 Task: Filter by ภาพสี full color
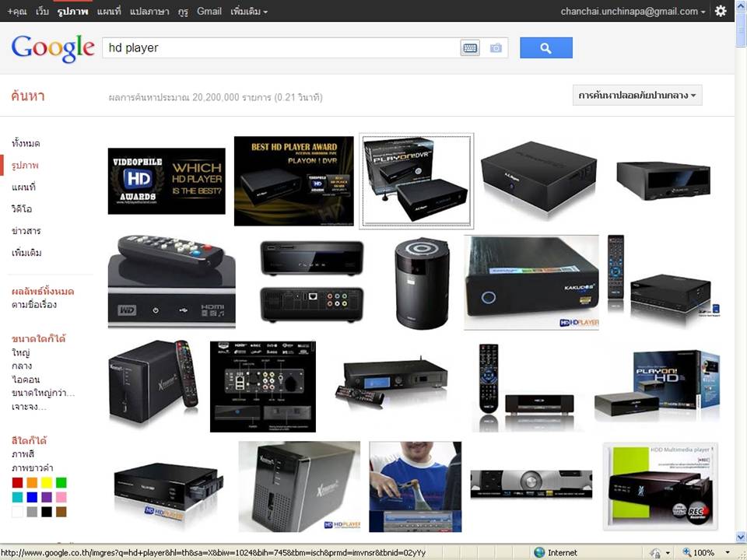(23, 454)
